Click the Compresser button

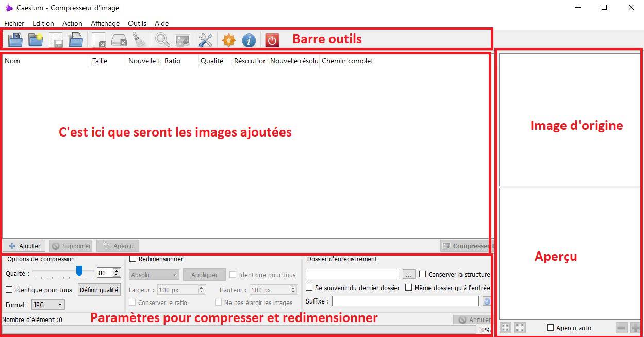[467, 246]
